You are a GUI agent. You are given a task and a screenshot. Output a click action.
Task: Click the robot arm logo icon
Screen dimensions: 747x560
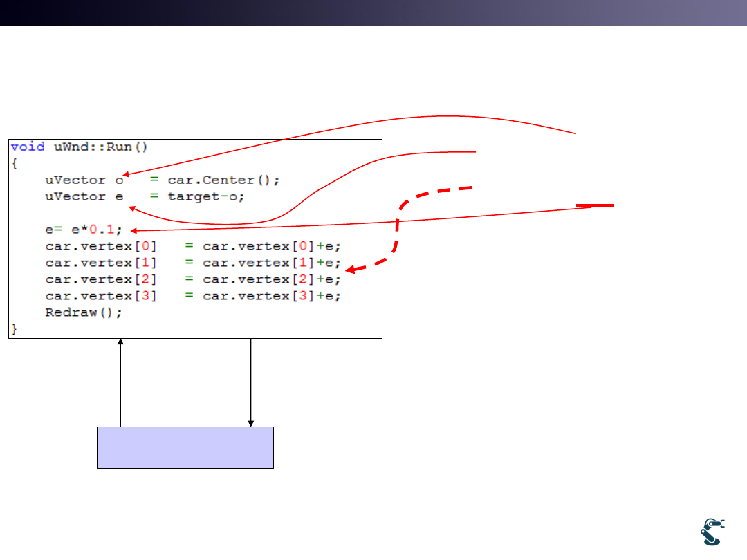tap(711, 531)
